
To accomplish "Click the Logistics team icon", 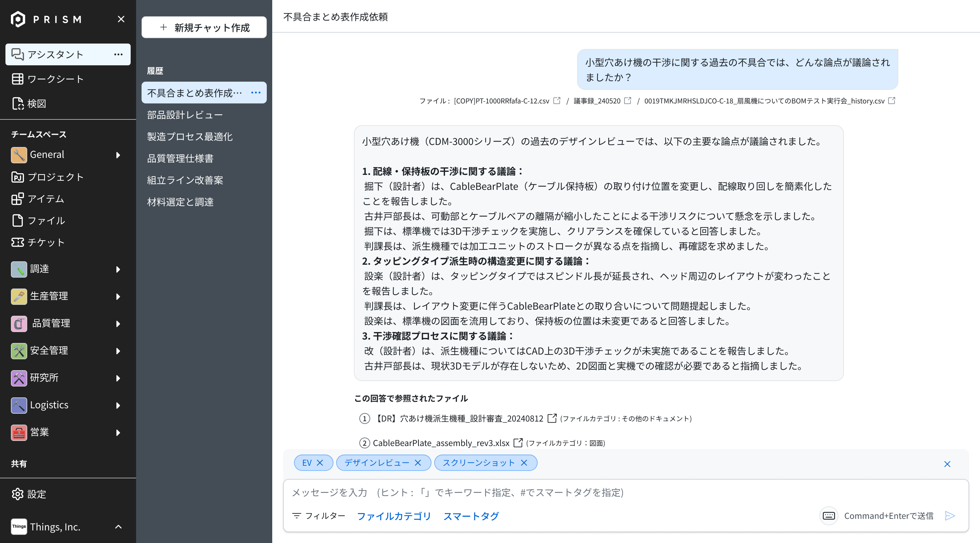I will [19, 405].
